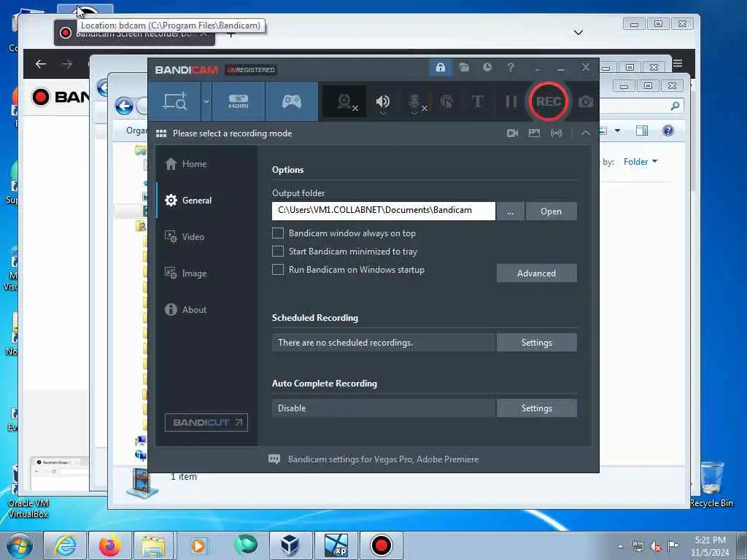747x560 pixels.
Task: Start recording with the REC button
Action: 548,101
